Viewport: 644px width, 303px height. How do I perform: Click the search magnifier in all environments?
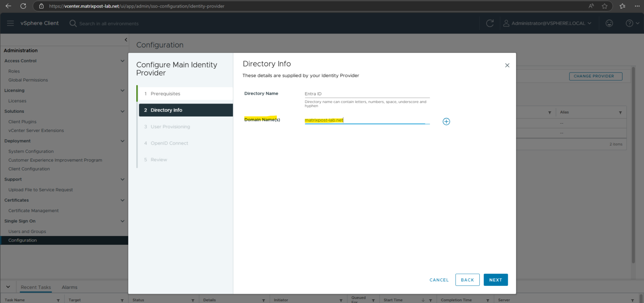coord(73,23)
